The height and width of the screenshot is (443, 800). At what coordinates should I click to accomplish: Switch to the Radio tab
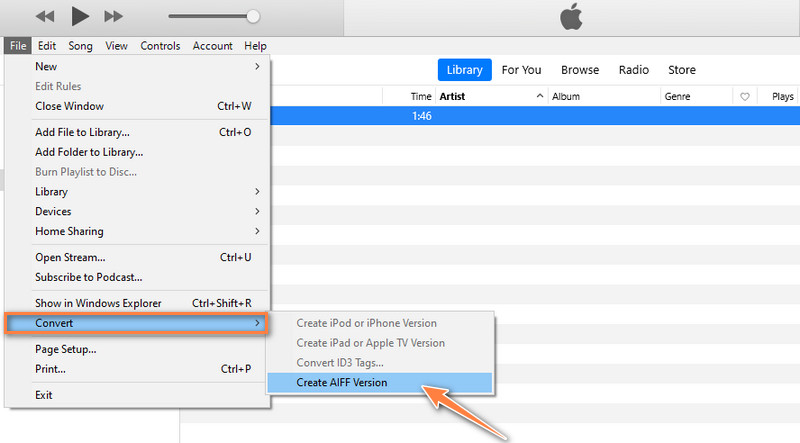point(634,70)
